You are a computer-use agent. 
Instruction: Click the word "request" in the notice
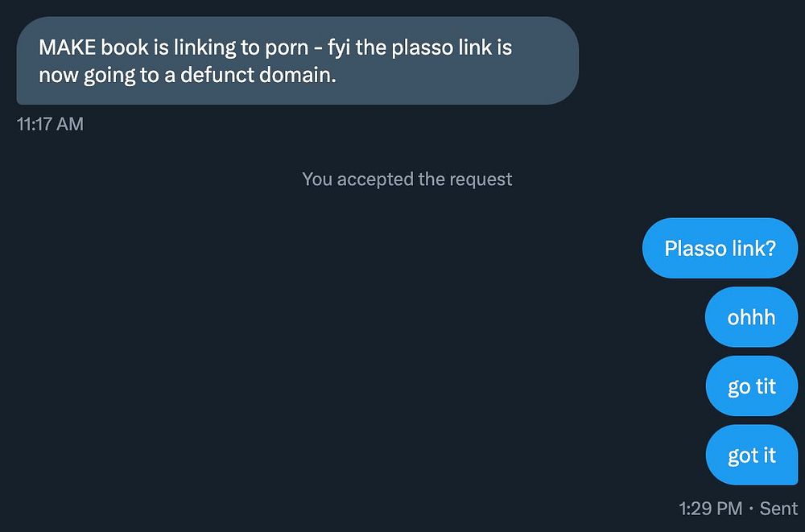pyautogui.click(x=481, y=179)
